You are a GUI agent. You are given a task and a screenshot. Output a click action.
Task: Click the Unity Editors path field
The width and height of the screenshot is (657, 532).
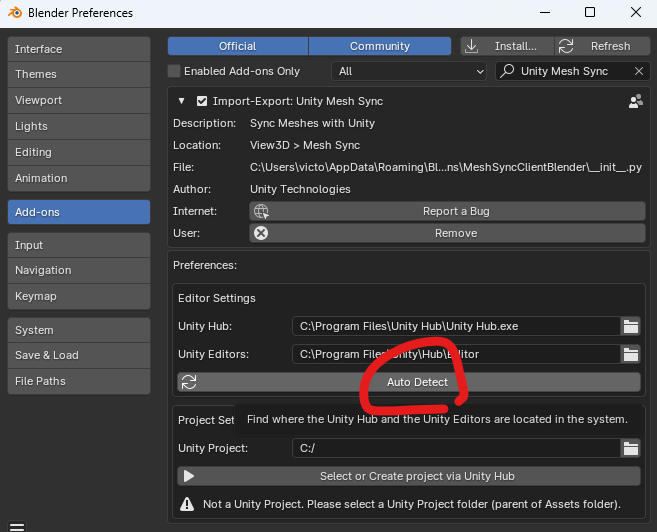point(456,354)
